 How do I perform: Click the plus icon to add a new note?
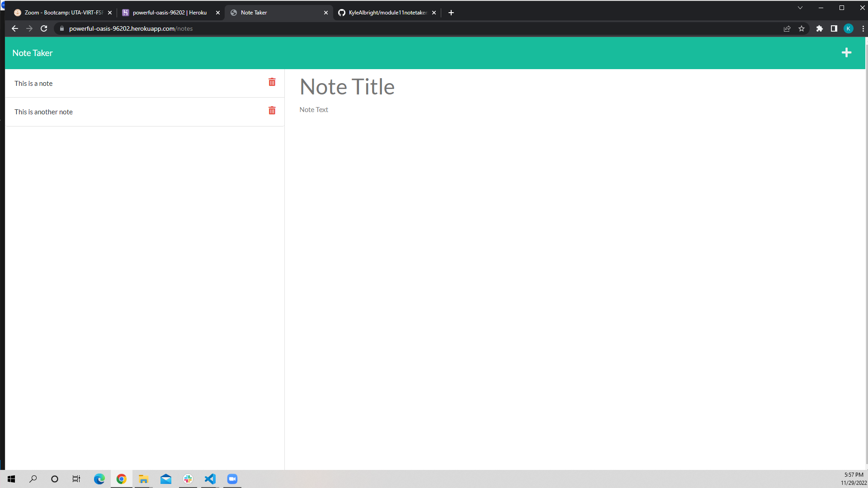(847, 52)
